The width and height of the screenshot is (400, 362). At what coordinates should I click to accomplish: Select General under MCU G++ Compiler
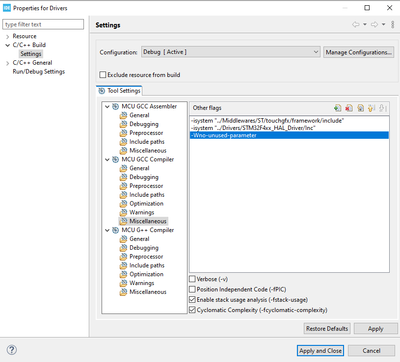pyautogui.click(x=139, y=239)
